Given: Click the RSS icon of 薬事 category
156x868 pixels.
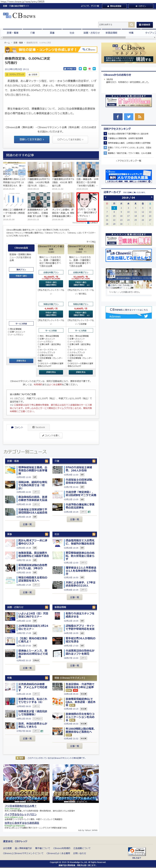Looking at the screenshot, I should pyautogui.click(x=47, y=534).
